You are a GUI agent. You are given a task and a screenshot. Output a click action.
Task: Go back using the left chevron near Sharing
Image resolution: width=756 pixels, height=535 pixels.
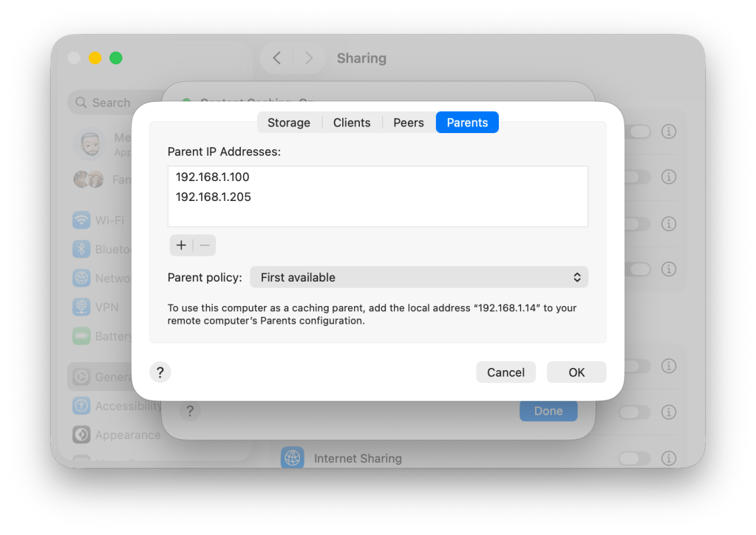point(277,58)
